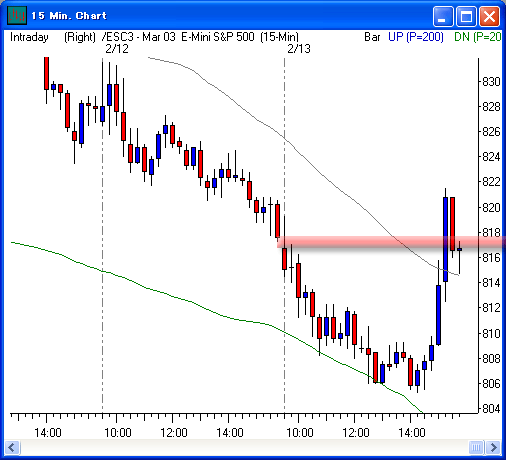The image size is (506, 460).
Task: Click the 808 price axis label
Action: click(491, 359)
